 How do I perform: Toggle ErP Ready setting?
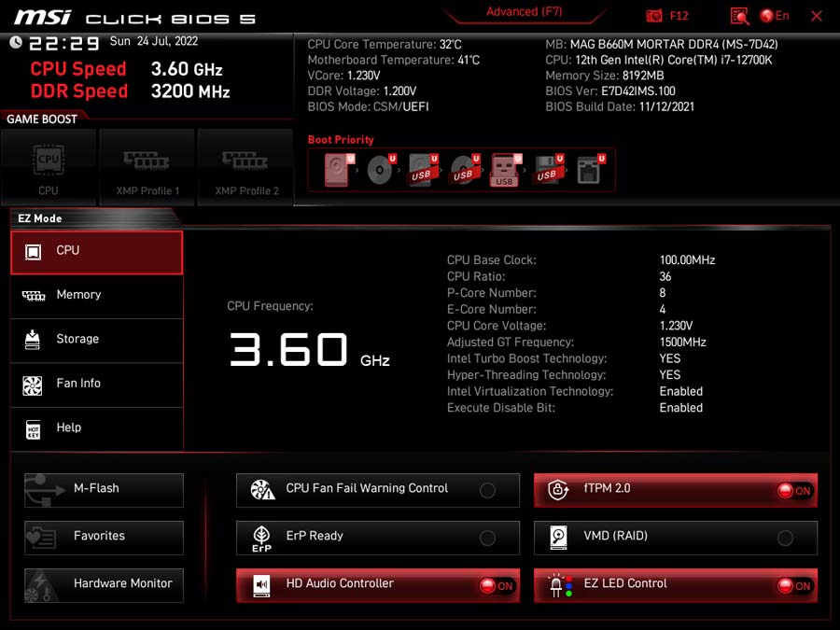[378, 538]
